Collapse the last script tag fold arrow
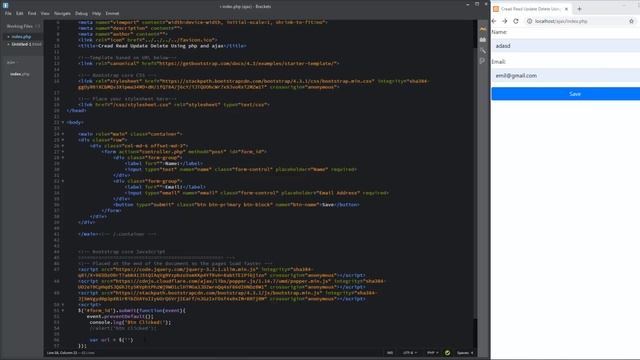Screen dimensions: 640x360 click(63, 304)
